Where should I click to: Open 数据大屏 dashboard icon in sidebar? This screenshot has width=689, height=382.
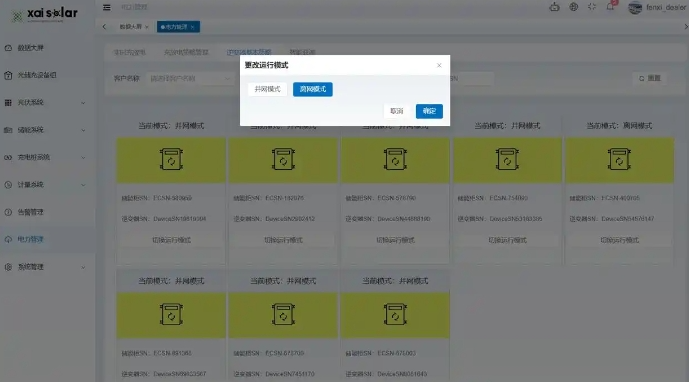8,47
